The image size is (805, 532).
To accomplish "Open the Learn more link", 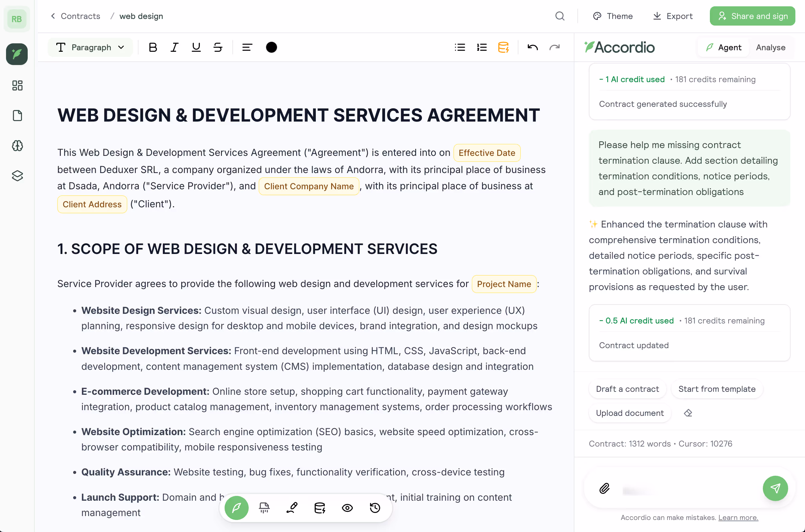I will (738, 518).
